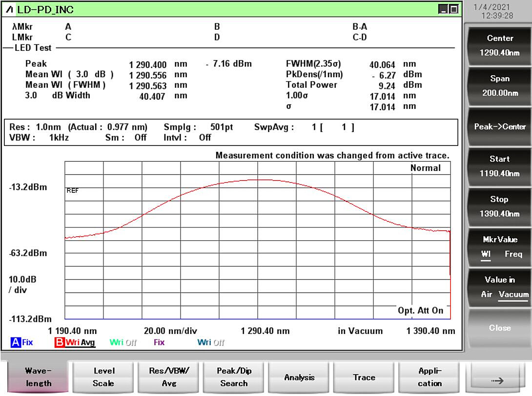Set marker value to Wl
This screenshot has height=396, width=532.
(486, 254)
